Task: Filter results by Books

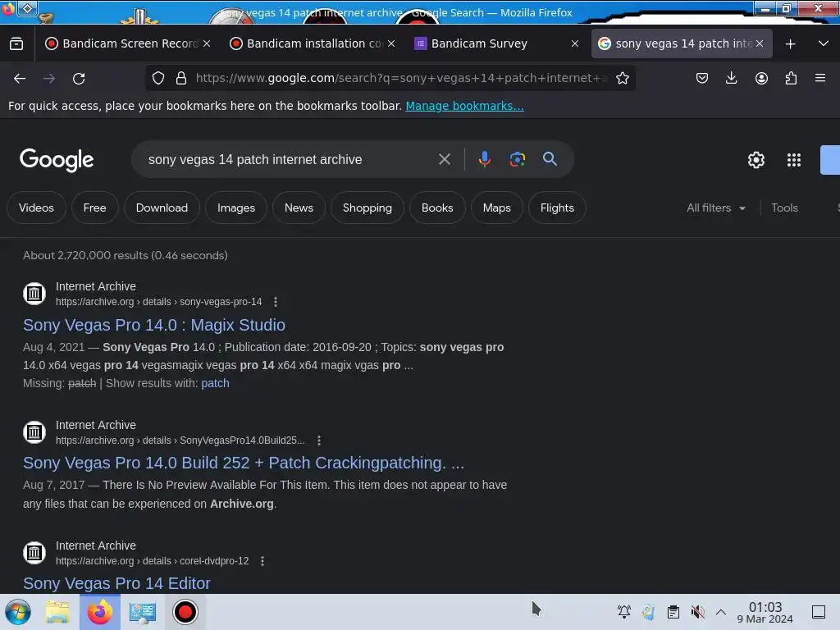Action: coord(437,208)
